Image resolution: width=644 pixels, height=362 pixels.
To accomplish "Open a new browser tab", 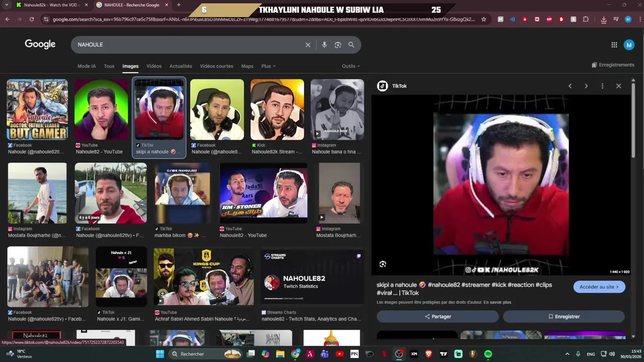I will (179, 5).
